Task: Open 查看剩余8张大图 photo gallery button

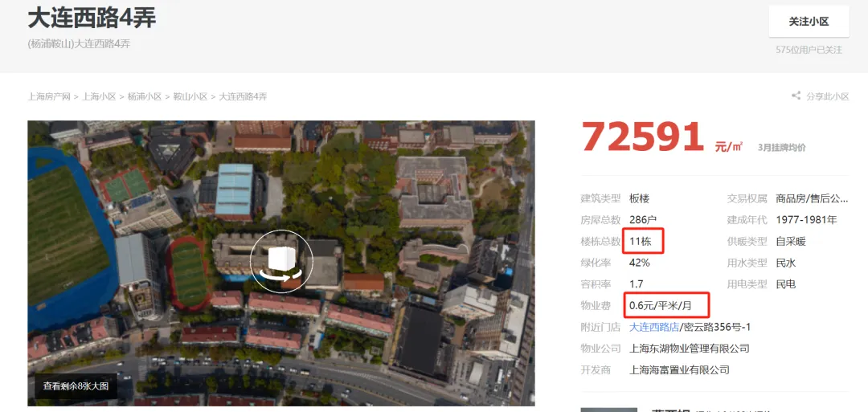Action: [x=76, y=385]
